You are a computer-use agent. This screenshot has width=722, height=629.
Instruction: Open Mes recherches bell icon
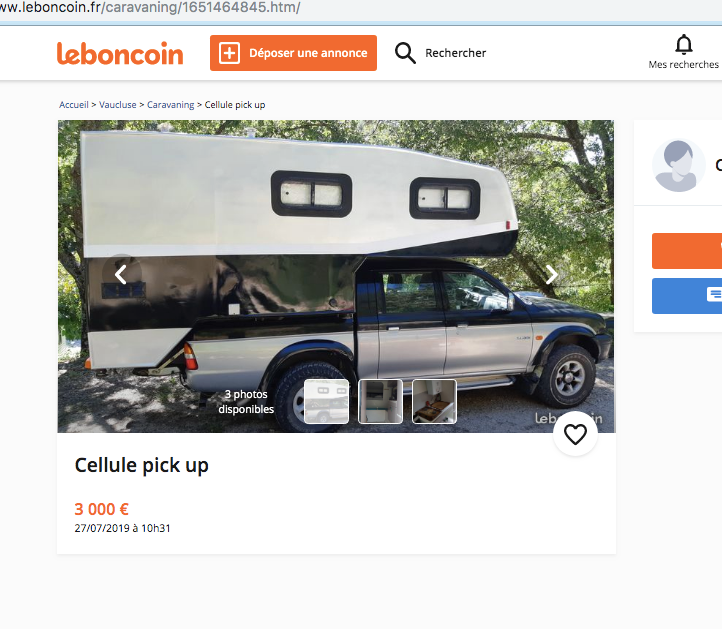(684, 45)
